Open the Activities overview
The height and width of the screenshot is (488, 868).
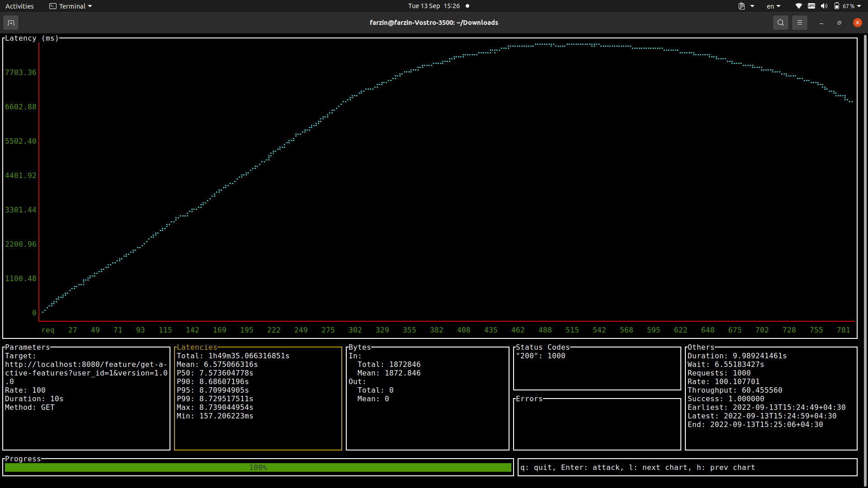tap(19, 6)
